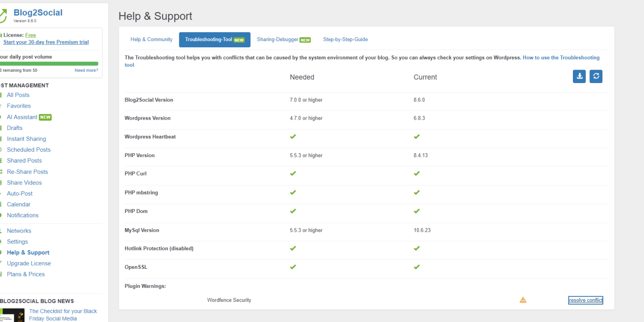Screen dimensions: 644x322
Task: Click the download troubleshooting report icon
Action: (x=579, y=76)
